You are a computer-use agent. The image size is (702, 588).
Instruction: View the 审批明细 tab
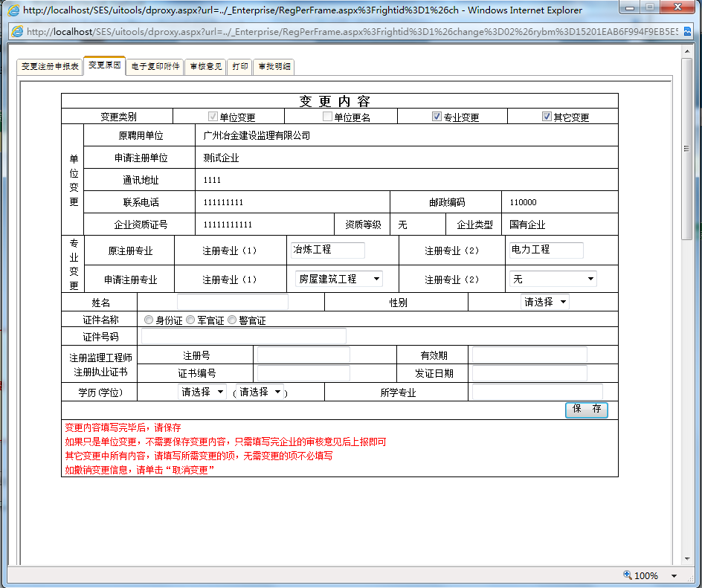(x=274, y=67)
